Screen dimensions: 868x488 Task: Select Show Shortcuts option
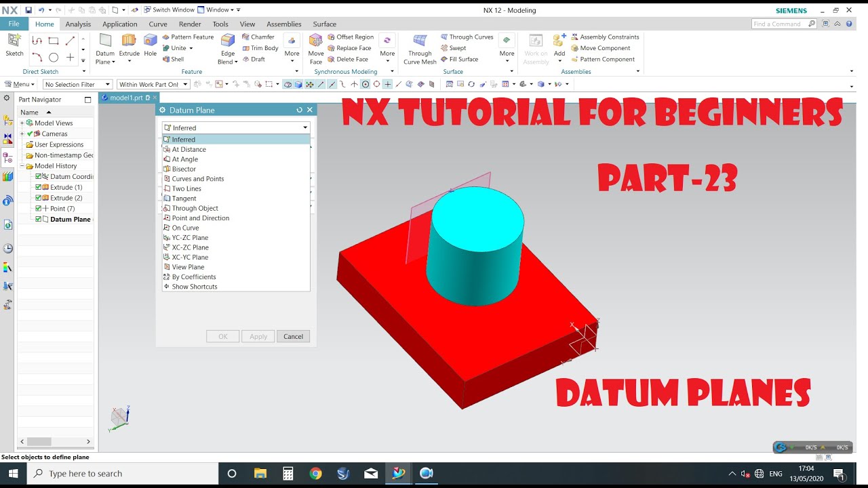(x=236, y=287)
